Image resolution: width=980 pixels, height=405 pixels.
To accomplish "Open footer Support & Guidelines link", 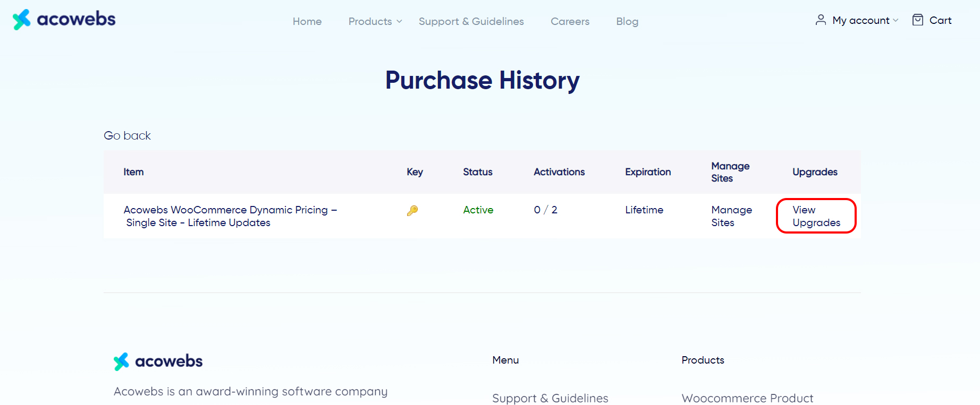I will coord(550,398).
